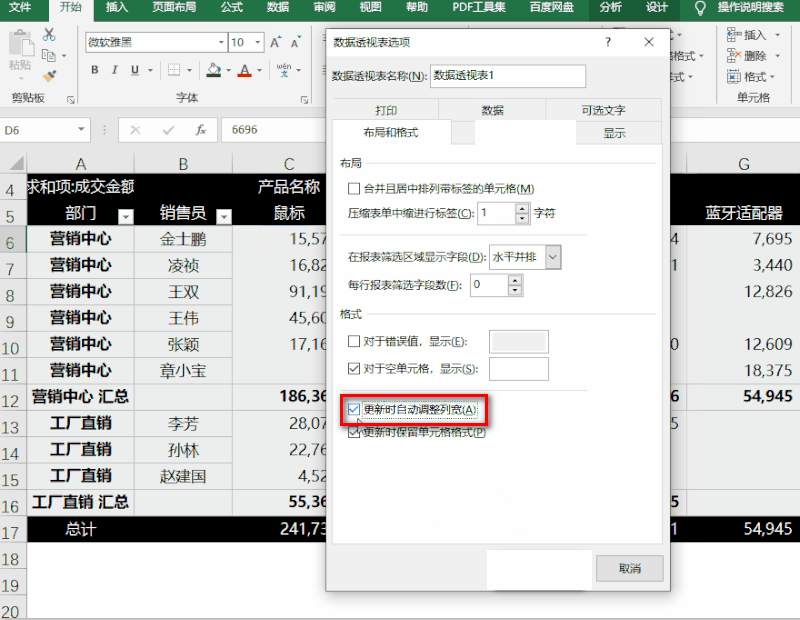Open the 打印 tab in dialog

click(386, 110)
